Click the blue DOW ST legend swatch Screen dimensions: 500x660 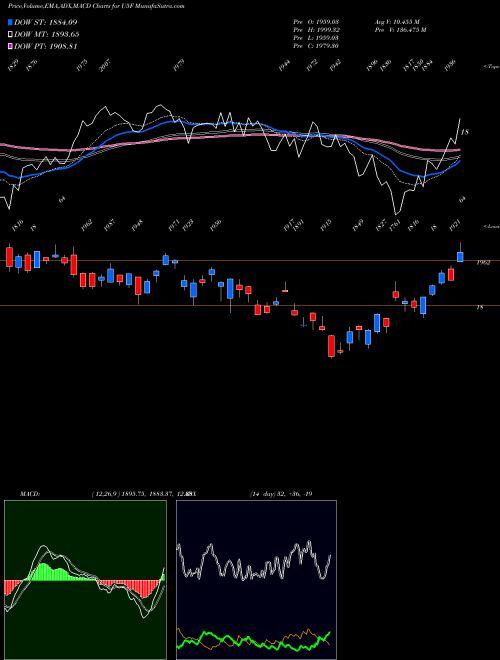pyautogui.click(x=11, y=22)
